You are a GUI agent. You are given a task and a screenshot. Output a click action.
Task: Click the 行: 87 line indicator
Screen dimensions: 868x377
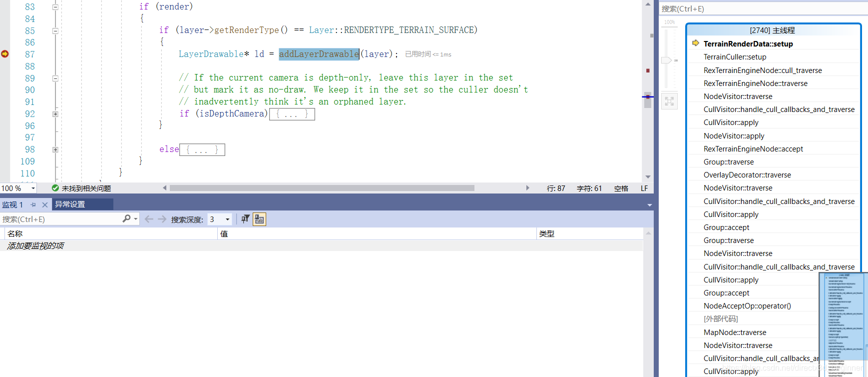pos(556,188)
